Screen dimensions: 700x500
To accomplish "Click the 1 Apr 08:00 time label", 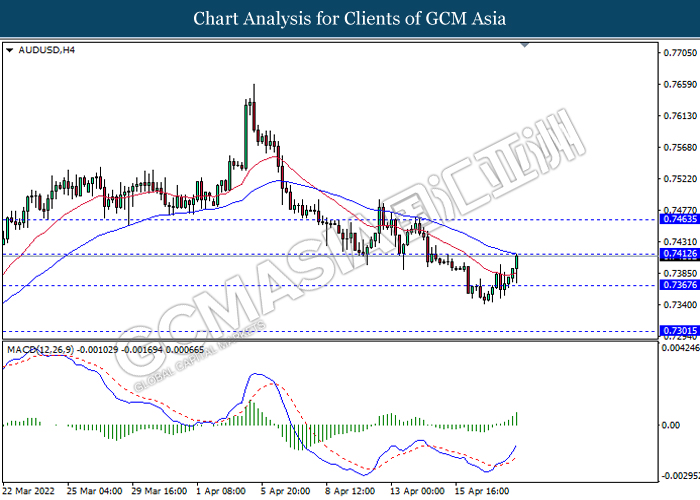I will point(221,491).
